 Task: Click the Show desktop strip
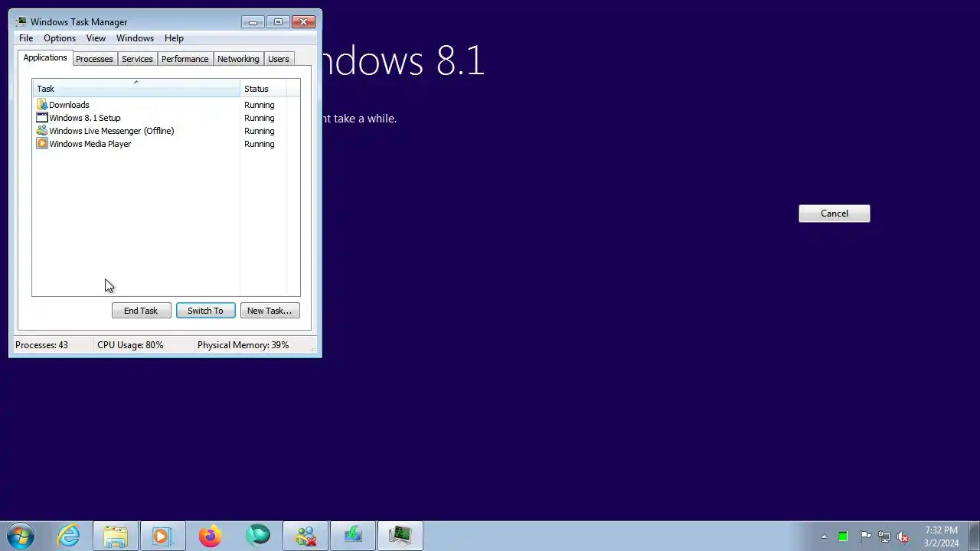[974, 536]
